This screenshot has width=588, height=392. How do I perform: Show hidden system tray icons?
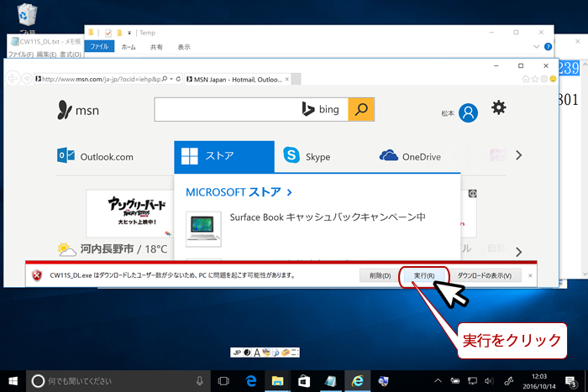[x=438, y=381]
